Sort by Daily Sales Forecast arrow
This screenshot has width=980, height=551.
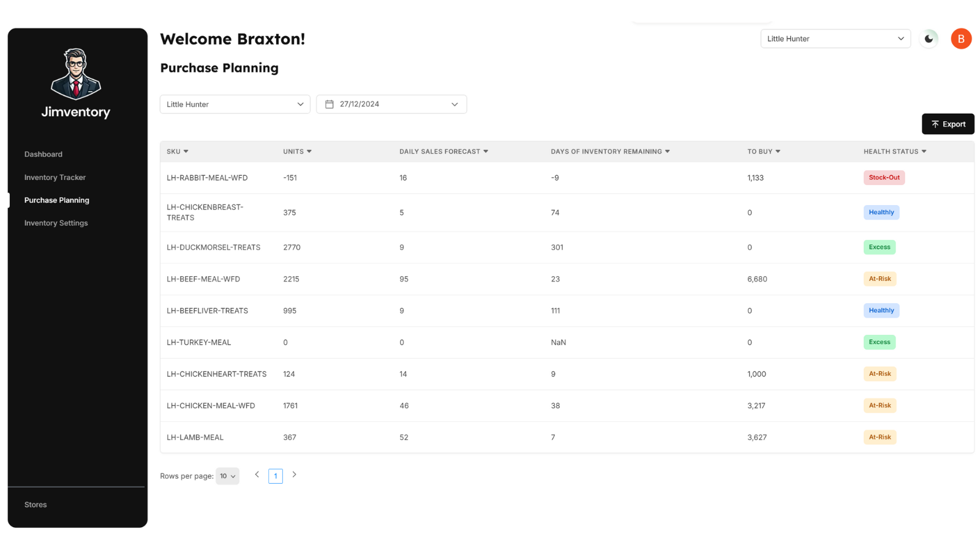(486, 151)
